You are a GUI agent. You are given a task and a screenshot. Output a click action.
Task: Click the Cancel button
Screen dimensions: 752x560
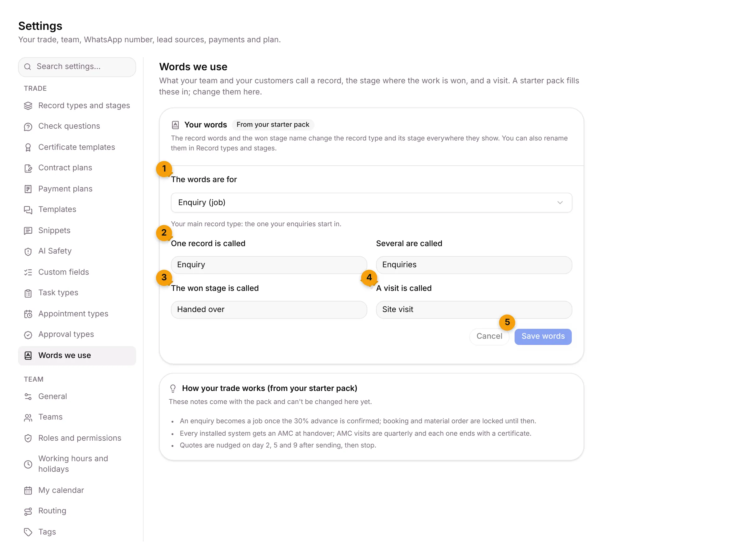point(489,336)
